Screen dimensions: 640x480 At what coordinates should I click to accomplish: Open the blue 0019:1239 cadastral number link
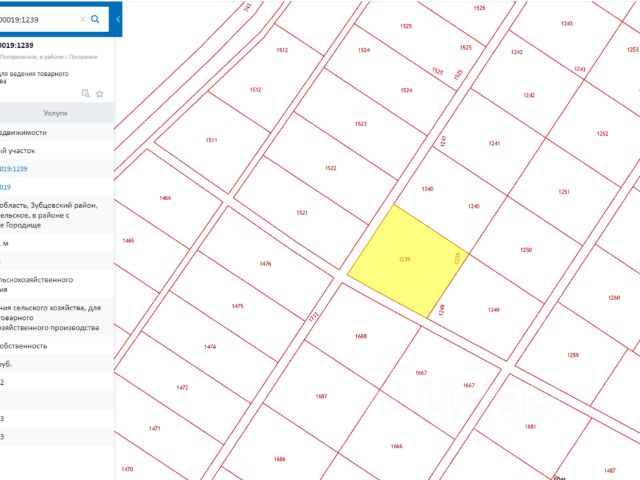[13, 169]
